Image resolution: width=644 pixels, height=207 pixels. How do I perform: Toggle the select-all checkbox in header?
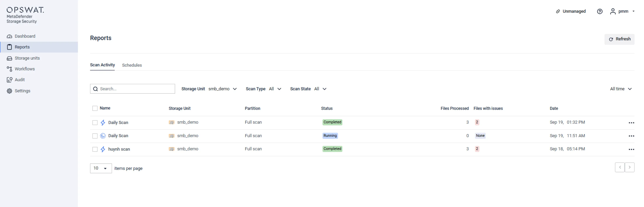[x=95, y=108]
